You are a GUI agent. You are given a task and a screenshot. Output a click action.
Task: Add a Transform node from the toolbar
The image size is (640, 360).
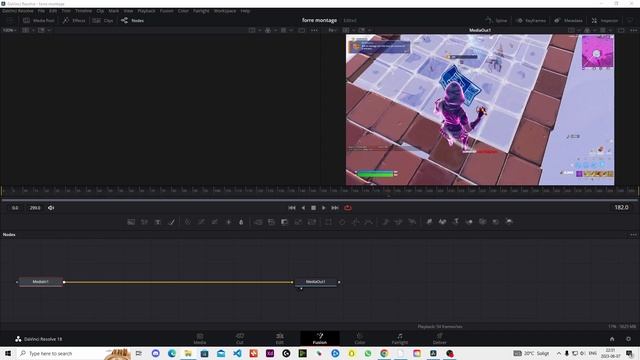point(312,222)
